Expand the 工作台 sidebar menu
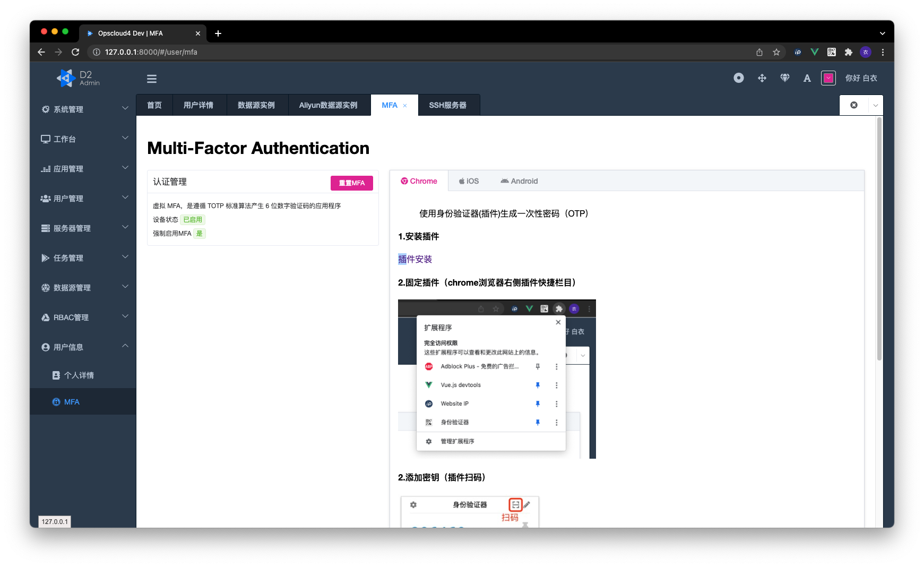 (x=83, y=139)
